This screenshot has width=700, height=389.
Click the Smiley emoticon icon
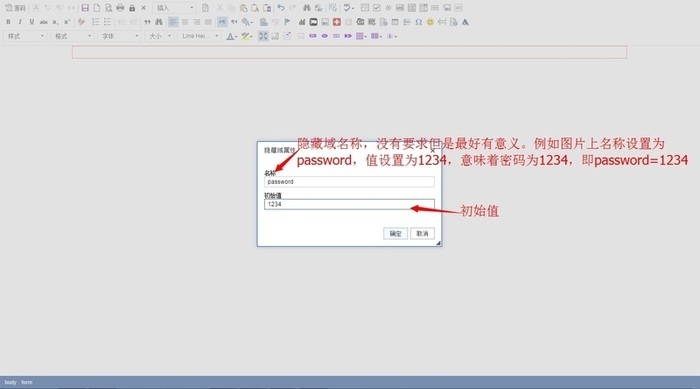[430, 22]
